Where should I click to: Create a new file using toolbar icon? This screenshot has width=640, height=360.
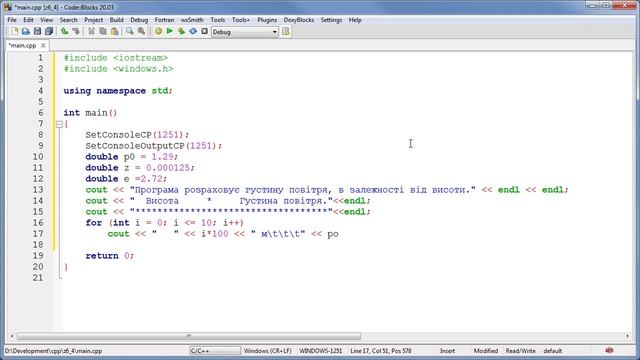click(15, 31)
